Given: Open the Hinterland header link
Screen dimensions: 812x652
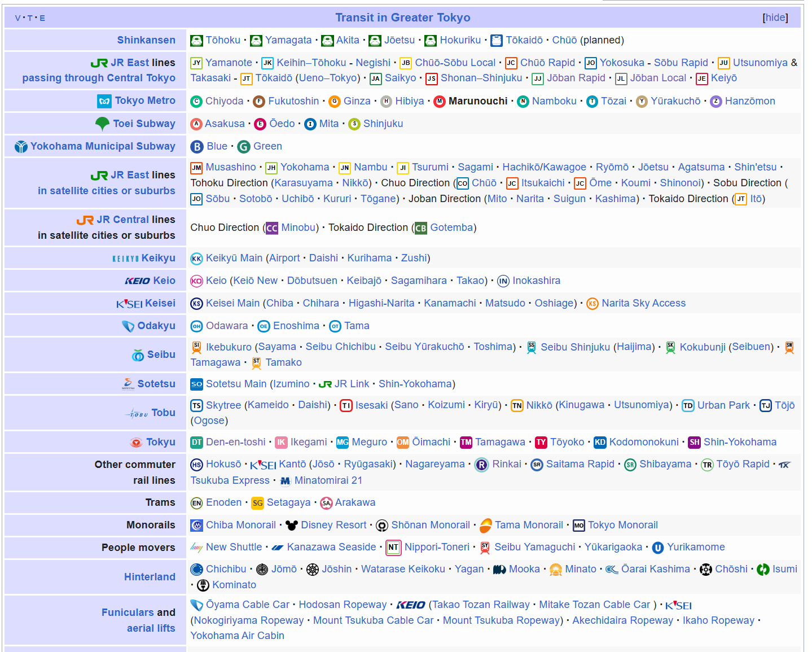Looking at the screenshot, I should tap(150, 577).
